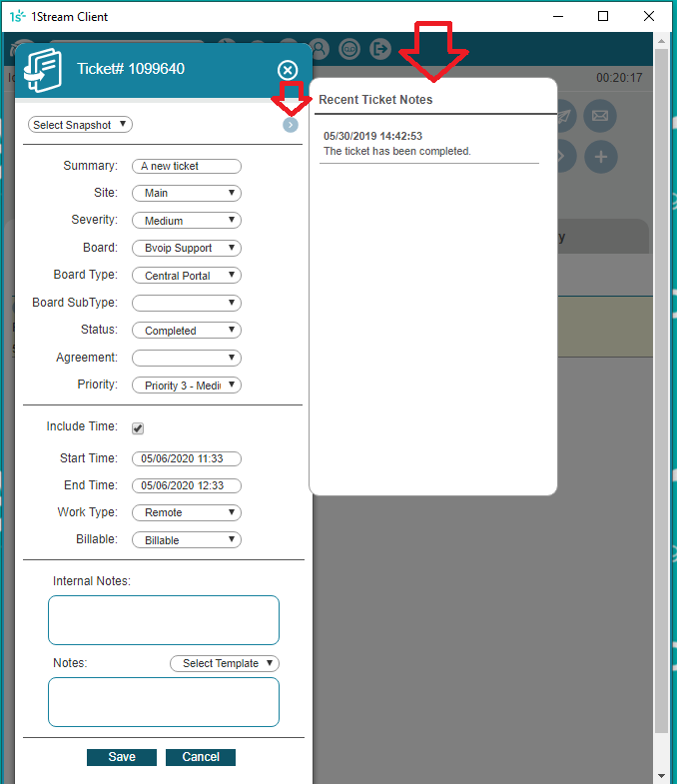The width and height of the screenshot is (677, 784).
Task: Click note timestamp 05/30/2019 14:42:53
Action: [372, 136]
